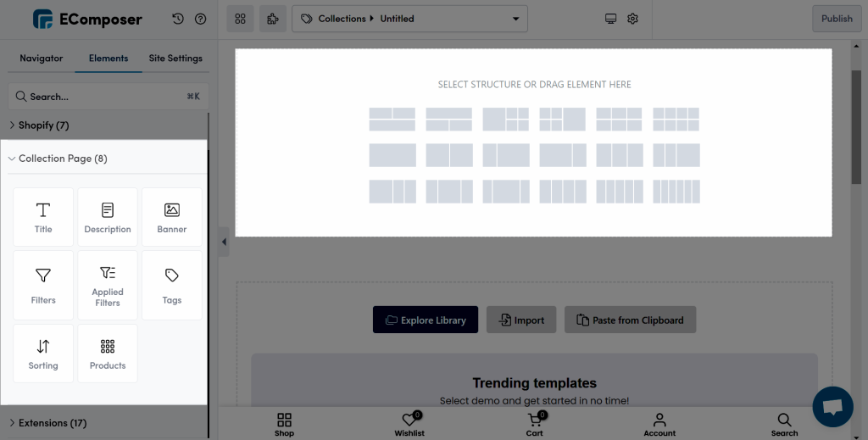Select the Applied Filters element
Image resolution: width=868 pixels, height=440 pixels.
coord(108,285)
